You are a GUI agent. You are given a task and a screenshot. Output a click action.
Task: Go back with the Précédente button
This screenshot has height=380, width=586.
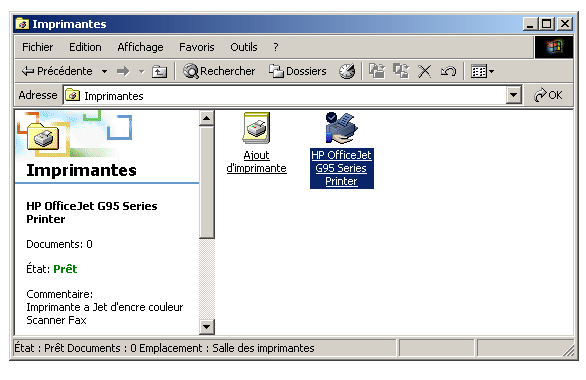point(57,71)
